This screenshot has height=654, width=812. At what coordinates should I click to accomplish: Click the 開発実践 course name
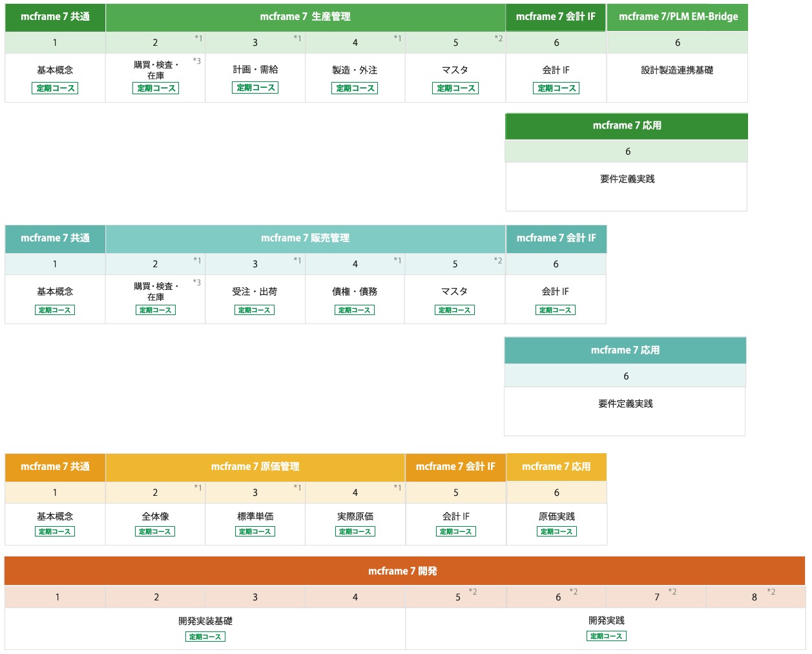click(607, 620)
